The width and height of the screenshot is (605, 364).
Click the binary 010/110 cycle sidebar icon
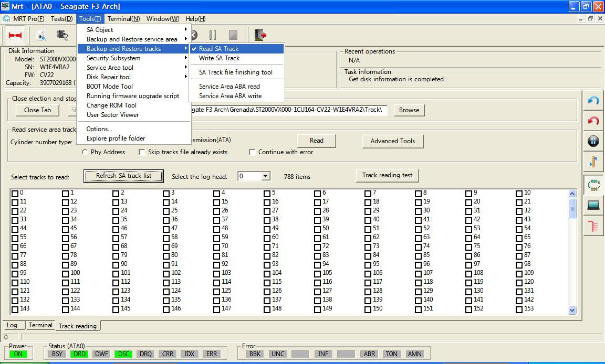click(593, 185)
